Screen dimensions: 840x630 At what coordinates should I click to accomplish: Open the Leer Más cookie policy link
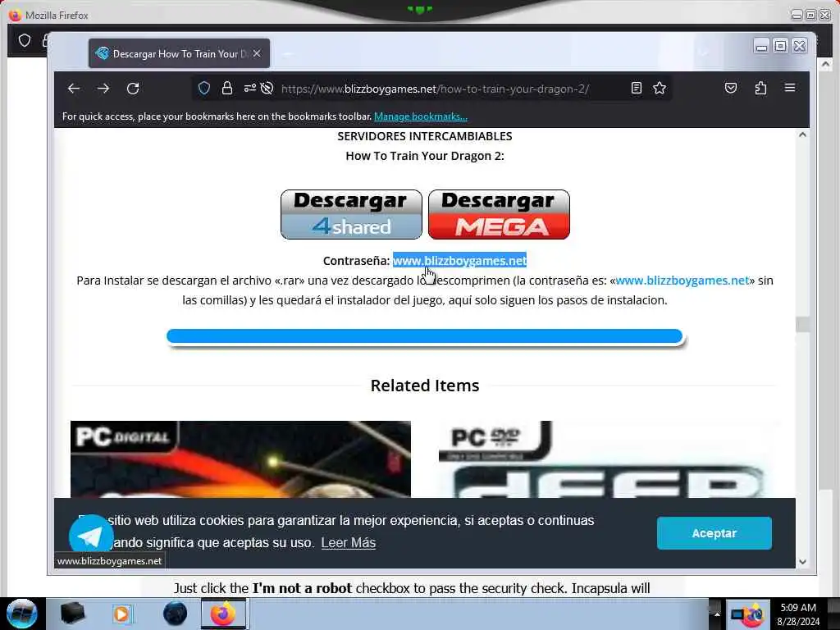(348, 543)
